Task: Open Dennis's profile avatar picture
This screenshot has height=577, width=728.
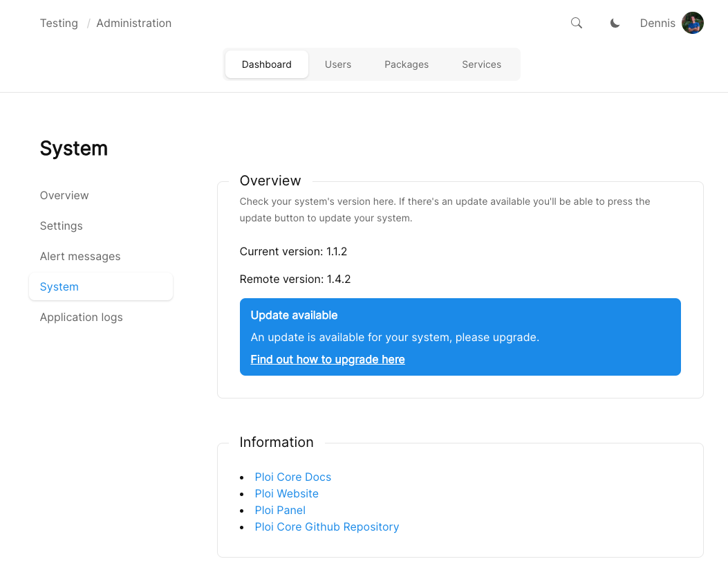Action: pos(692,23)
